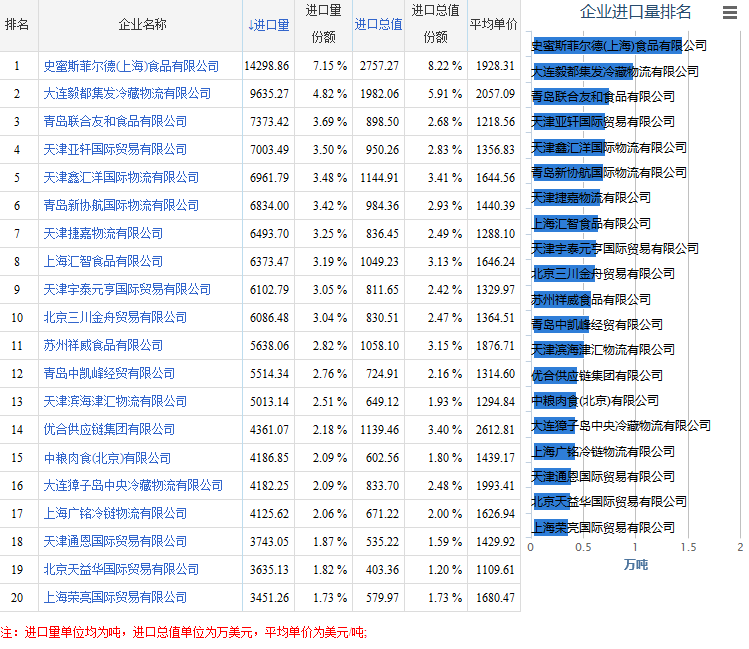Open 北京天益华国际贸易有限公司 company link

click(121, 569)
